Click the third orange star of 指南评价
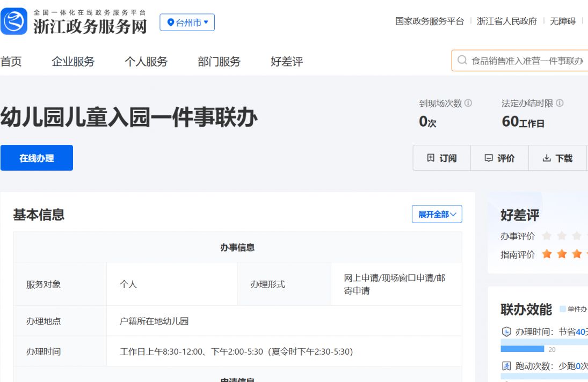 click(577, 254)
